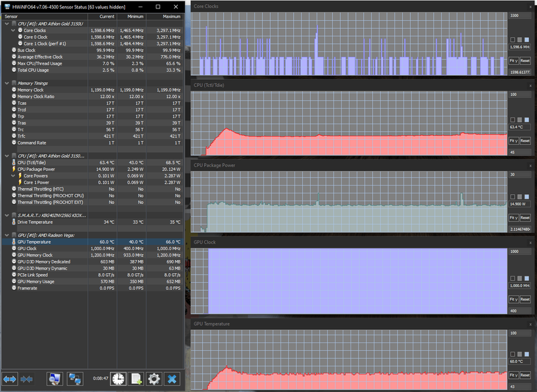Image resolution: width=537 pixels, height=392 pixels.
Task: Click the light blue color swatch in Core Clocks graph
Action: 527,40
